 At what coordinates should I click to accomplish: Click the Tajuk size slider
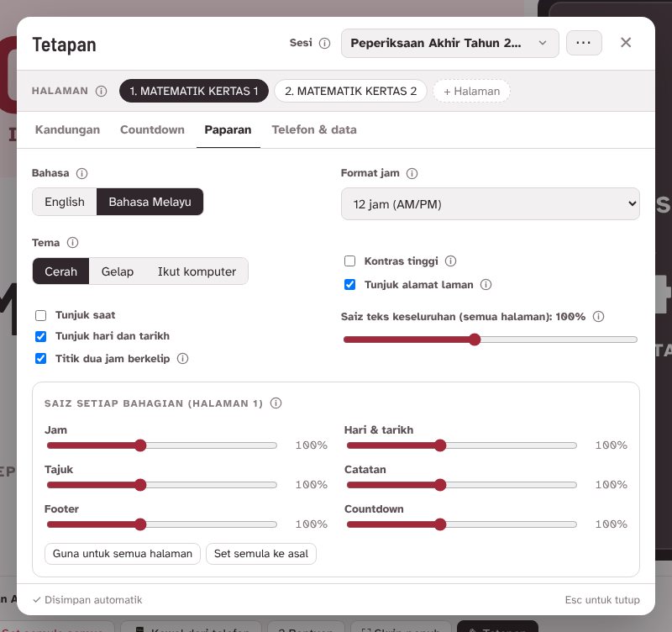coord(162,485)
